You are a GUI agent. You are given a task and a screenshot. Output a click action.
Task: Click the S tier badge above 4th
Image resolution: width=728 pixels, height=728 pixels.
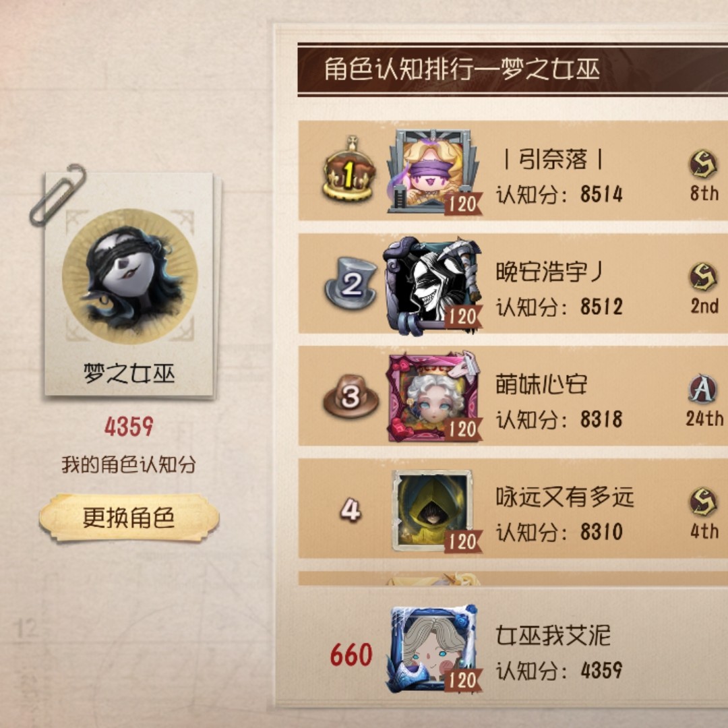click(x=703, y=502)
